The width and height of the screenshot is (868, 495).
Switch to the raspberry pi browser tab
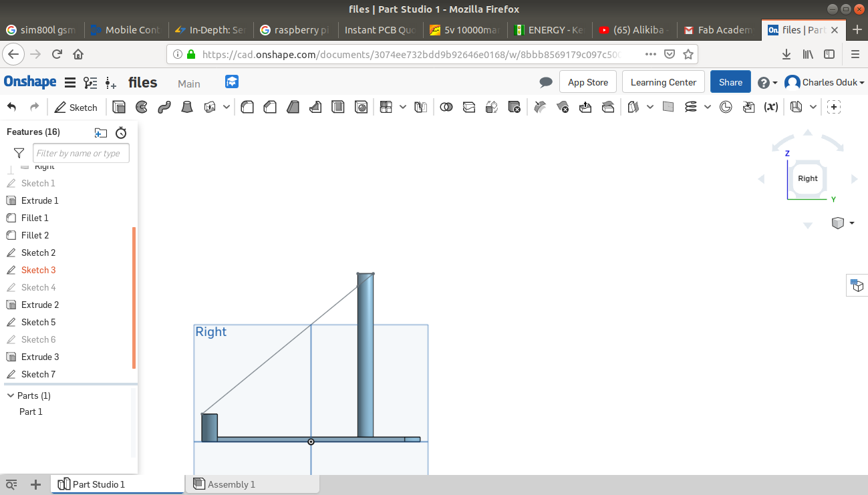[x=295, y=29]
